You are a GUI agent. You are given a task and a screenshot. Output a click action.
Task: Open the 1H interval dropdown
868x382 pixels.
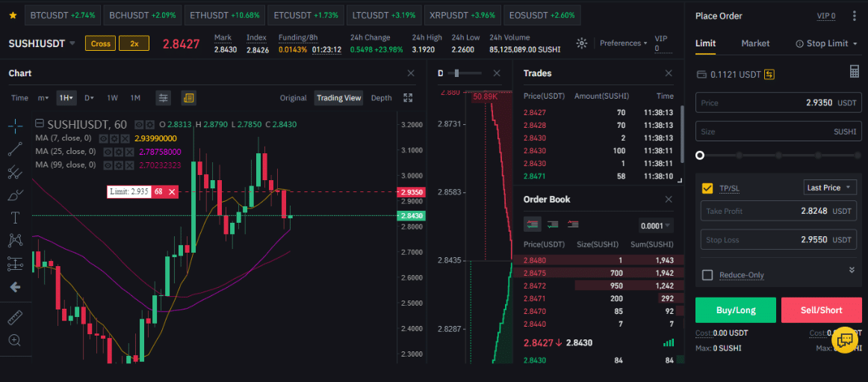click(66, 98)
